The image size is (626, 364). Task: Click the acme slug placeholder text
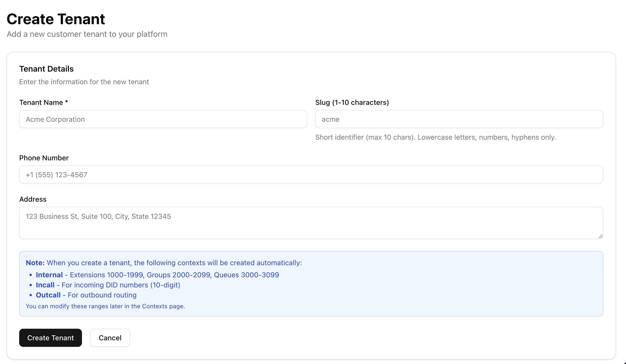point(331,119)
